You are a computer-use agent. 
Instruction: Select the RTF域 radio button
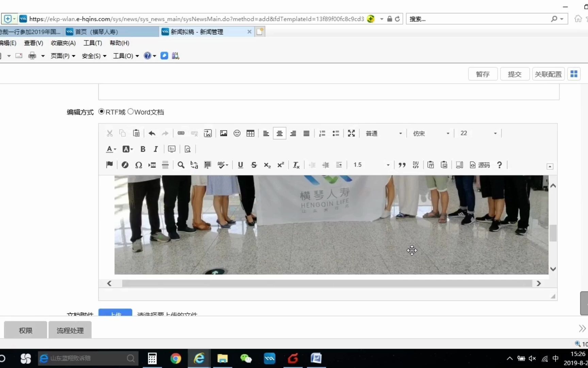pos(101,111)
